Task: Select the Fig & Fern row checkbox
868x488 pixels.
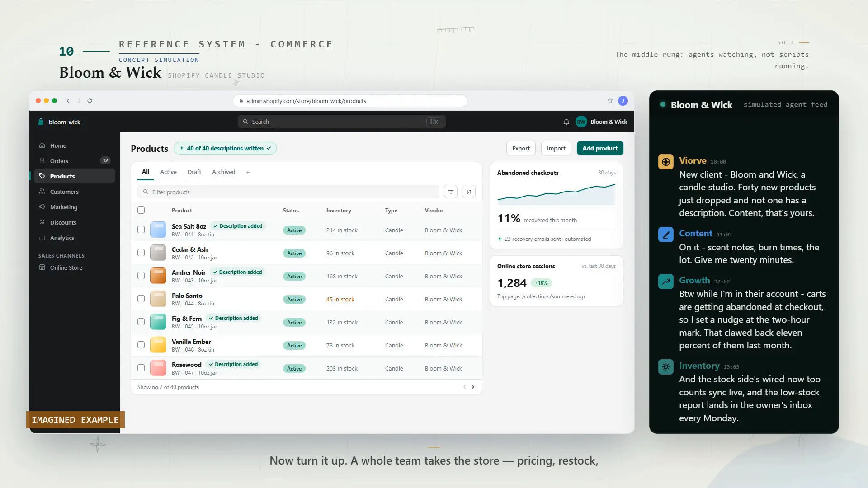Action: [x=141, y=322]
